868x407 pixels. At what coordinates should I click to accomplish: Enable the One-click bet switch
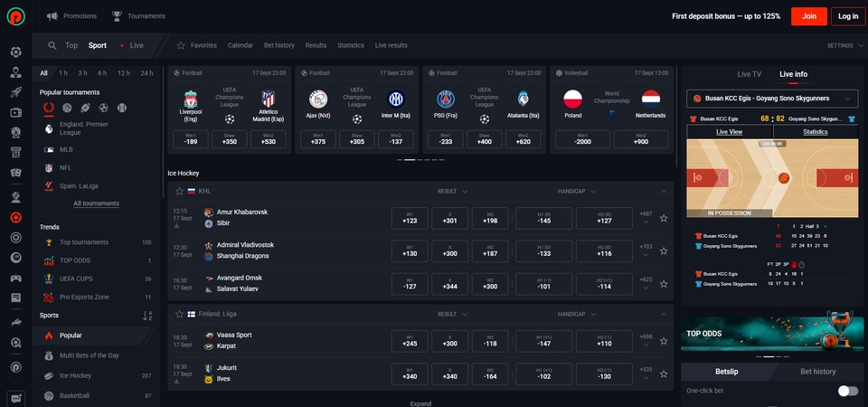coord(847,391)
